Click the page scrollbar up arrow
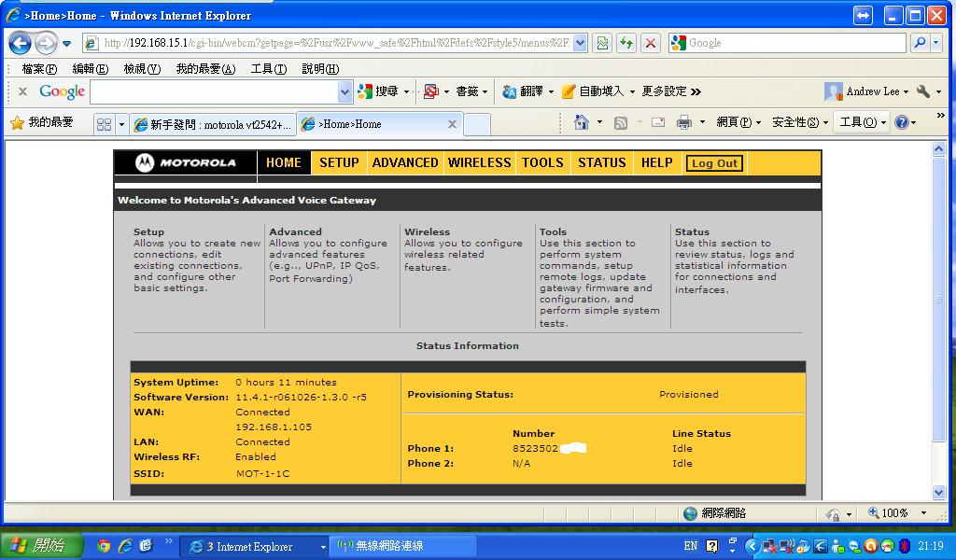 [939, 148]
